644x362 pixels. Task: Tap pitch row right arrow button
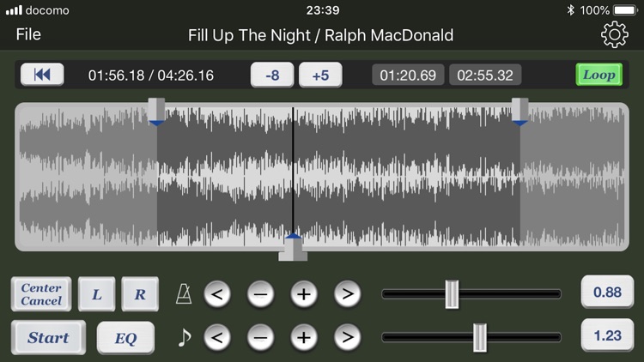tap(348, 337)
